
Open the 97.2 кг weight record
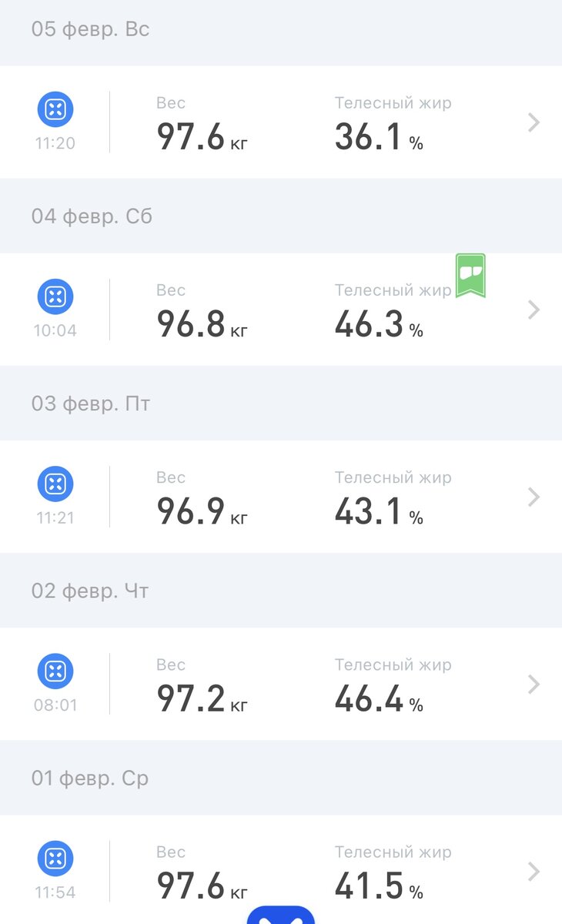click(x=202, y=699)
